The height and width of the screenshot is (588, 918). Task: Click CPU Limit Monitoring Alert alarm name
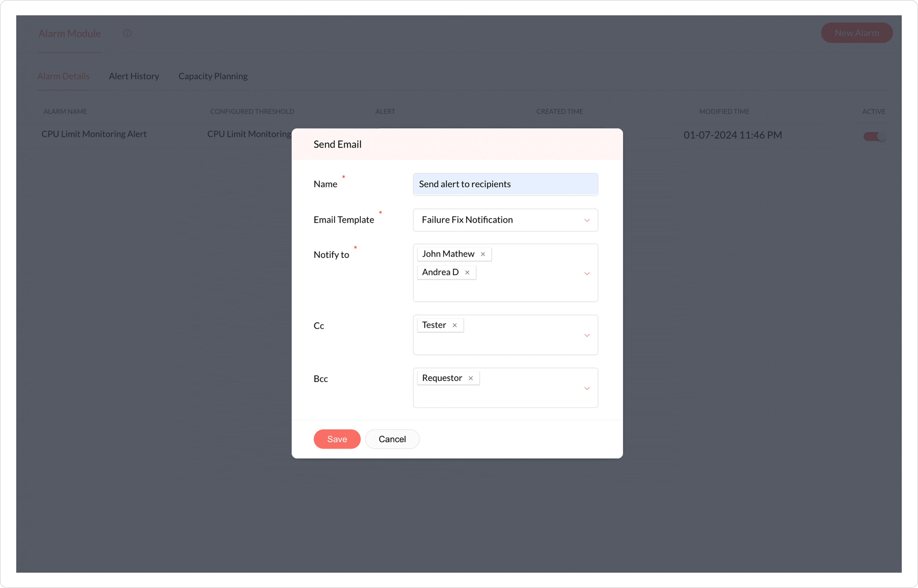tap(94, 134)
